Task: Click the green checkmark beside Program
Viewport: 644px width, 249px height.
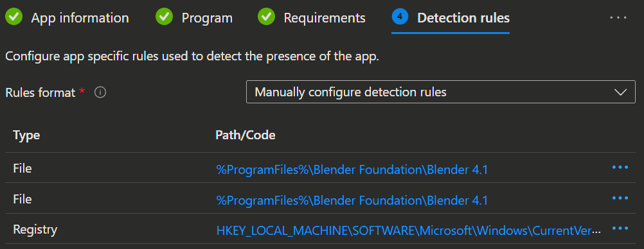Action: (164, 17)
